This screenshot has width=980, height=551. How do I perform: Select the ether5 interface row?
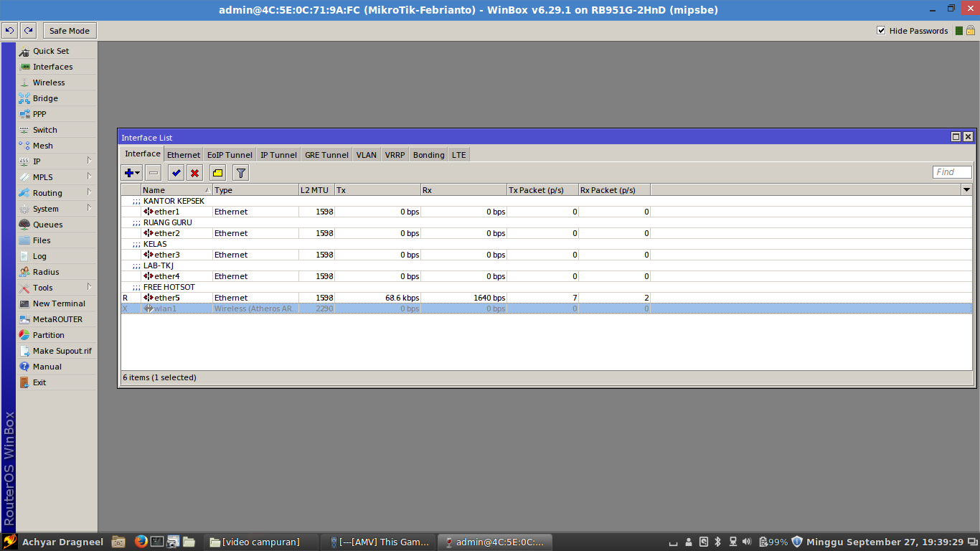[546, 298]
